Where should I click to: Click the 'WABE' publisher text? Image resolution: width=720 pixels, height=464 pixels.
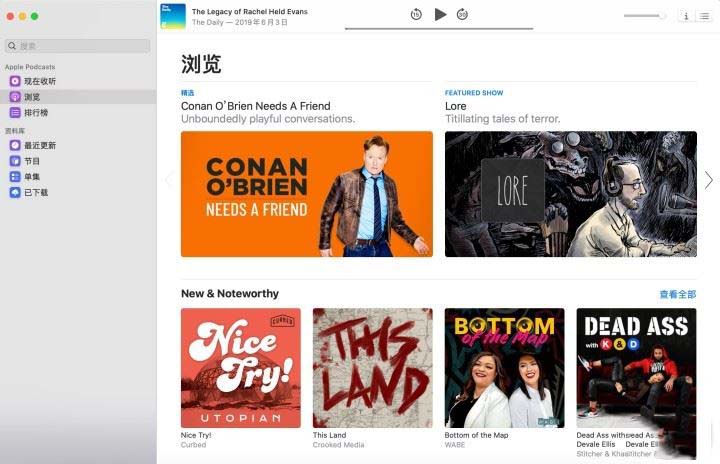click(x=455, y=445)
